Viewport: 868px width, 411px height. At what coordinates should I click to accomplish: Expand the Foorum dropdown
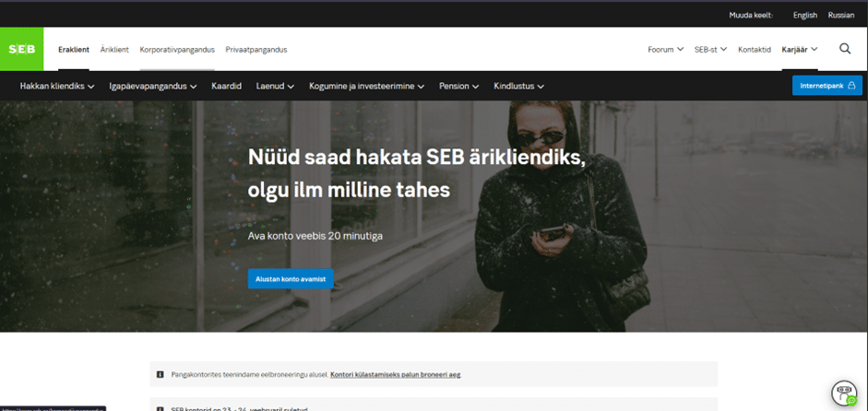(x=665, y=49)
